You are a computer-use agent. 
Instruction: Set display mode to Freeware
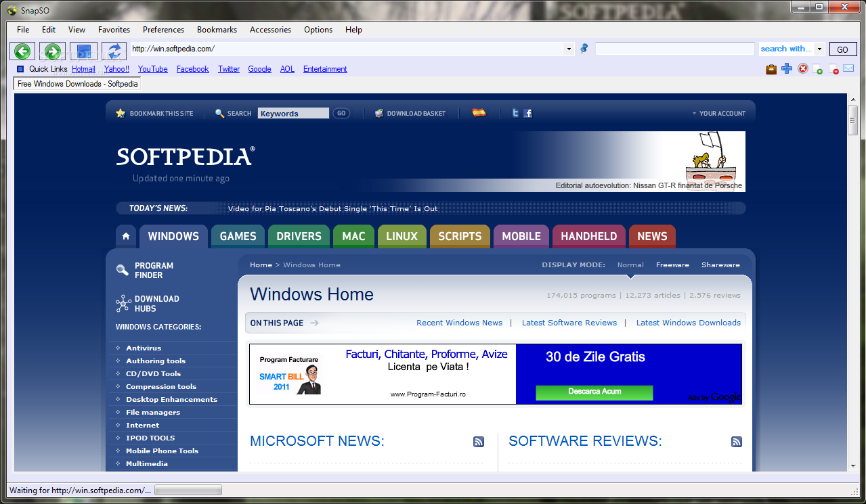coord(672,265)
